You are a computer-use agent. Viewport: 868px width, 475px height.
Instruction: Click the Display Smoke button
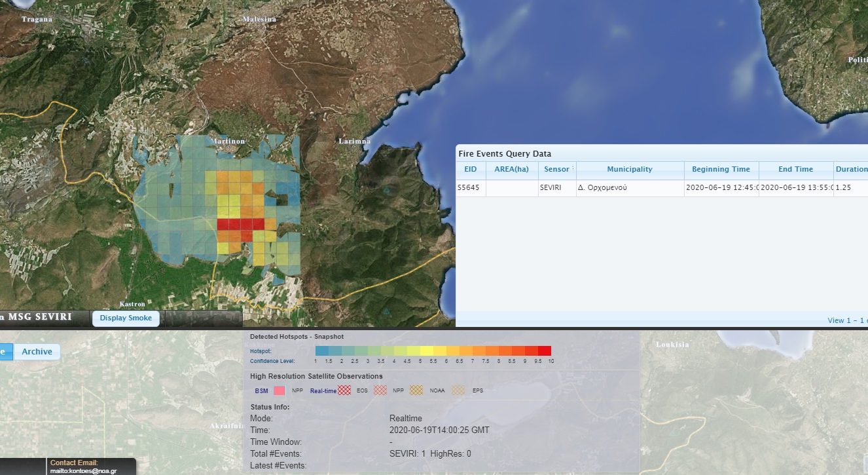coord(126,318)
